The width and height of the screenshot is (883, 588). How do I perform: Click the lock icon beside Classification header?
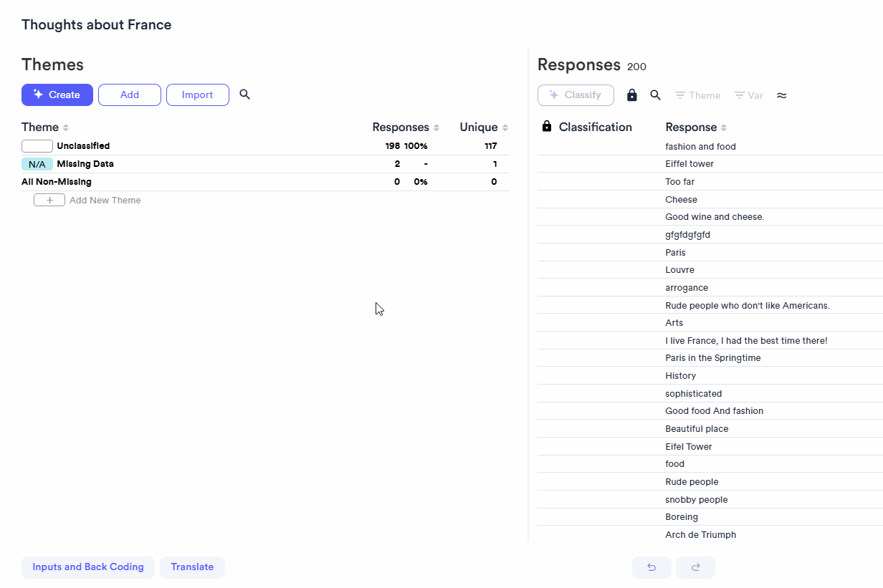coord(547,127)
